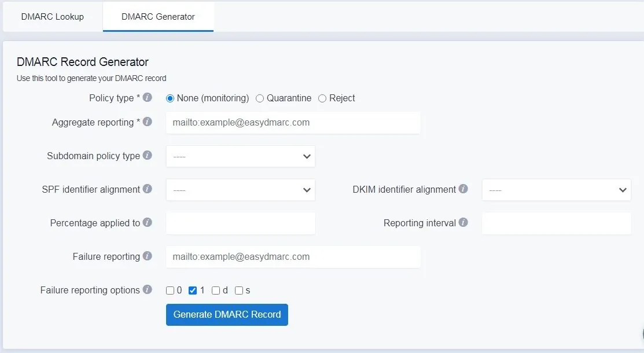
Task: Click 'Use this tool to generate your DMARC record' text
Action: tap(91, 78)
